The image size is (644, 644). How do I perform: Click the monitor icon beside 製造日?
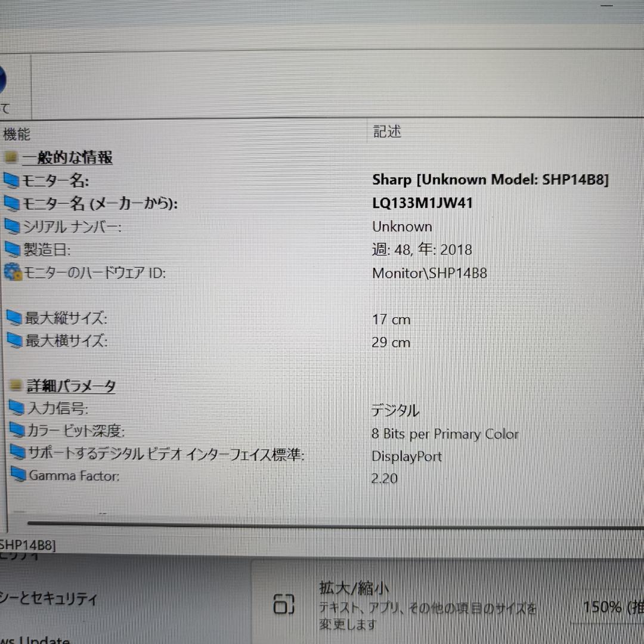coord(13,249)
